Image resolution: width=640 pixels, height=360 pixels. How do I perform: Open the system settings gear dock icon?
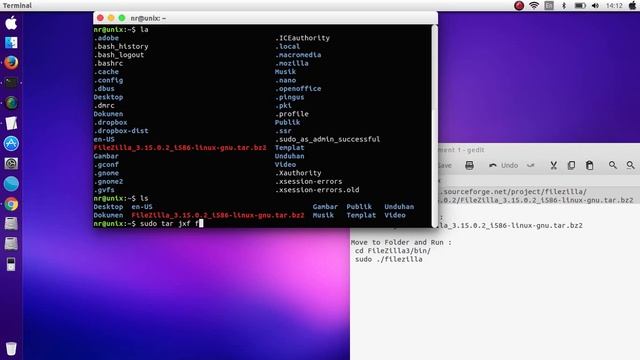(11, 163)
